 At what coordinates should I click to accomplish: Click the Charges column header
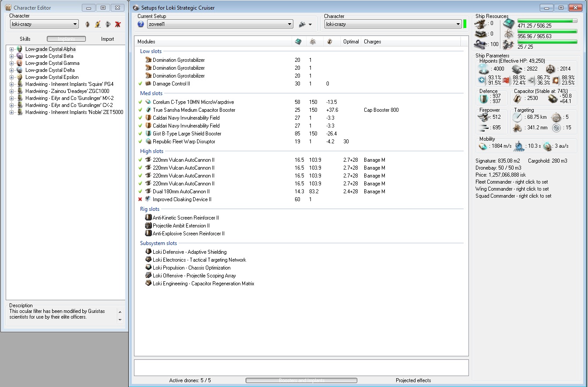point(411,42)
